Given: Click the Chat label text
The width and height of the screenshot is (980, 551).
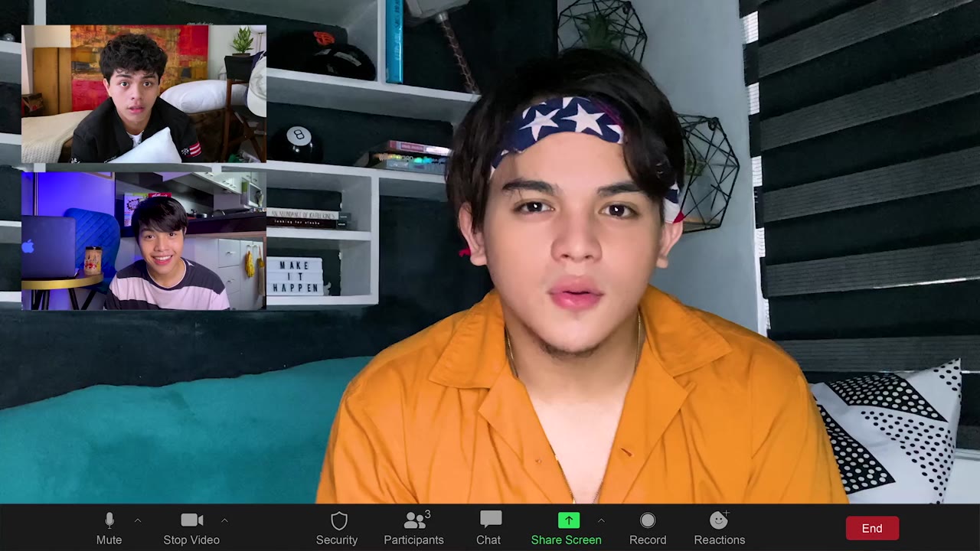Looking at the screenshot, I should point(488,540).
